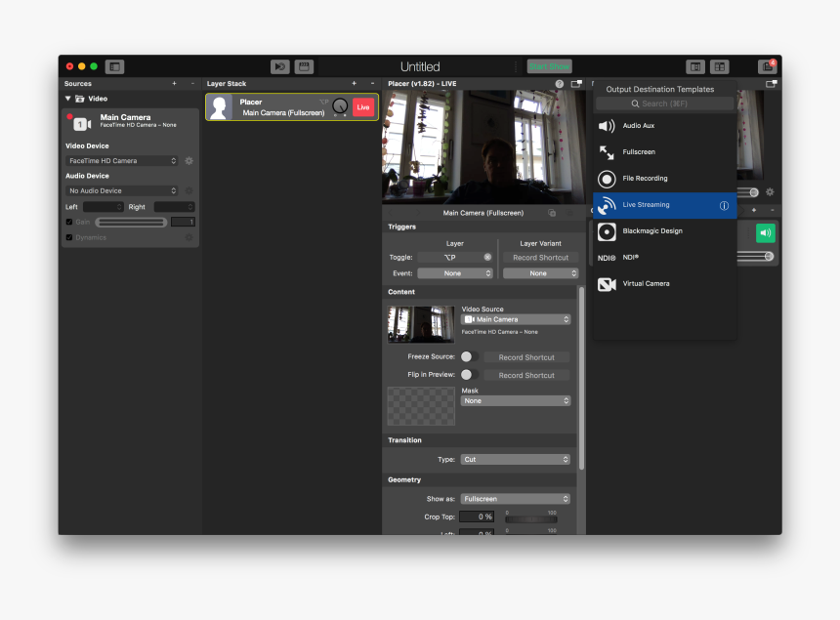
Task: Open the Placer help question mark
Action: click(x=560, y=84)
